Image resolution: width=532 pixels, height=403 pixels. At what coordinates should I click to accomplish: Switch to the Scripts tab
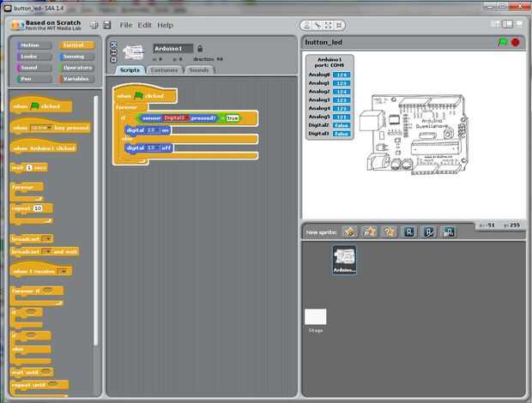[x=130, y=70]
